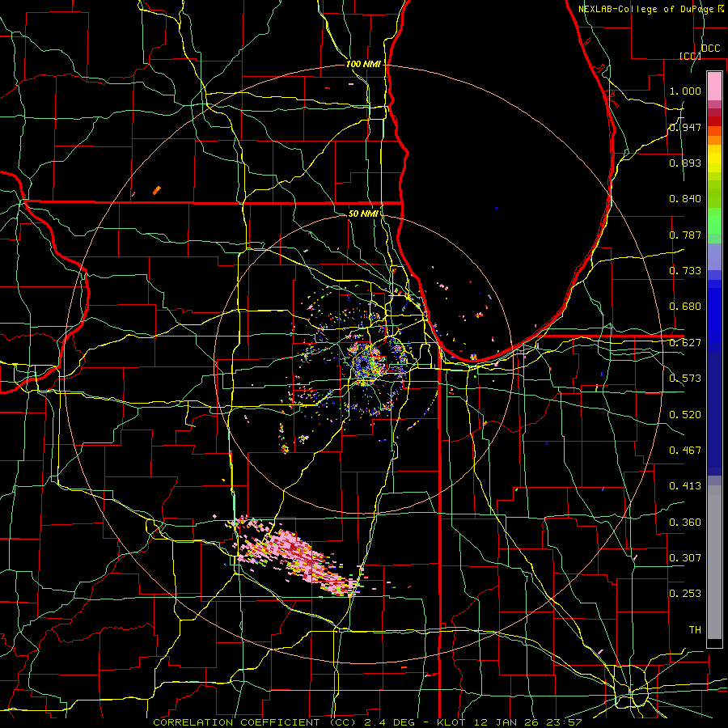This screenshot has height=728, width=728.
Task: Select the 0.733 scale value
Action: click(x=685, y=271)
